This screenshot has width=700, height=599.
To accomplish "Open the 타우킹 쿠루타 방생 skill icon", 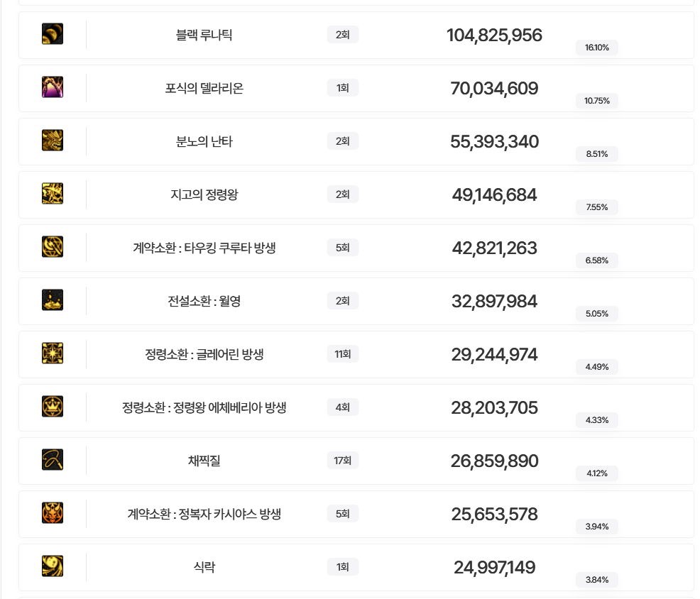I will pyautogui.click(x=53, y=247).
